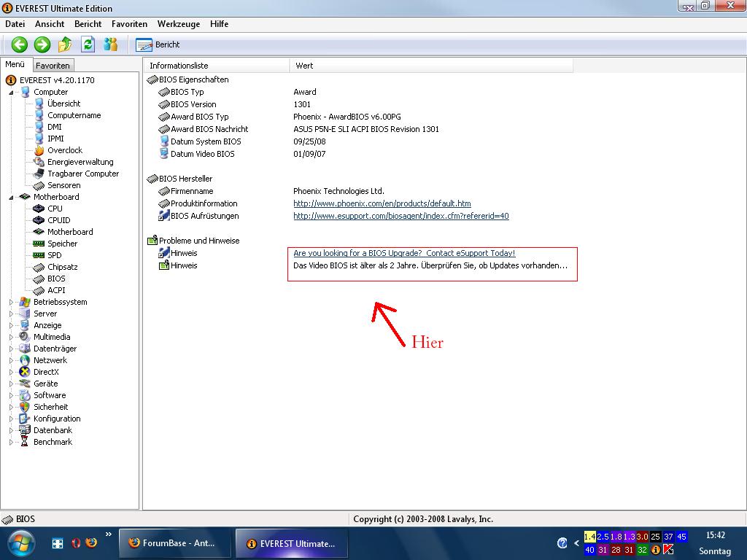Open the esupport.com biosagent link
The image size is (747, 560).
tap(401, 216)
